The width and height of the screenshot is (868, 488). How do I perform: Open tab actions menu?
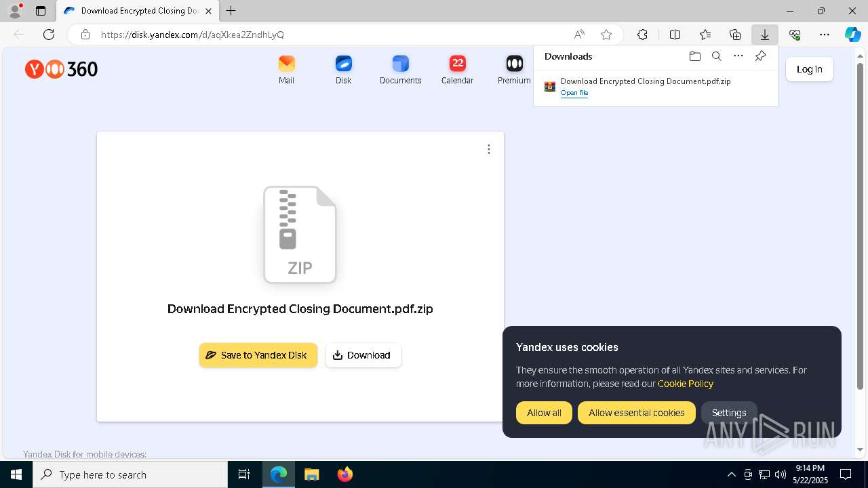tap(41, 11)
